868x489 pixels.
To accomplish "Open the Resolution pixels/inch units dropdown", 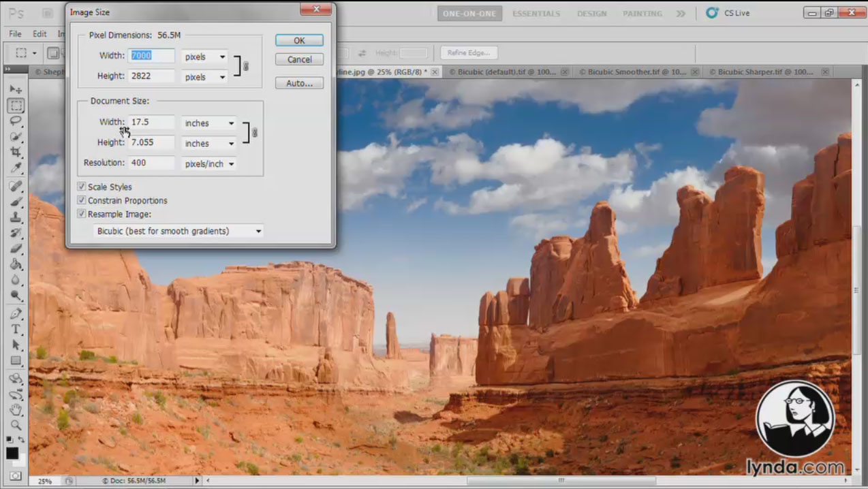I will coord(209,163).
